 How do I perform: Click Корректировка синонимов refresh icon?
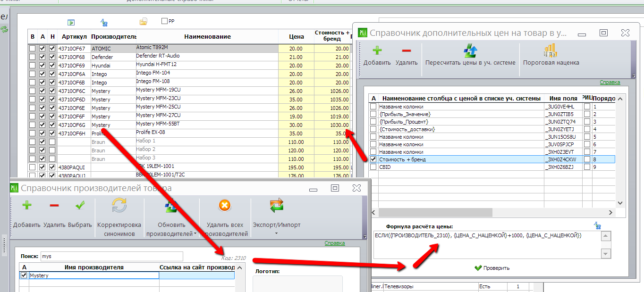click(119, 205)
